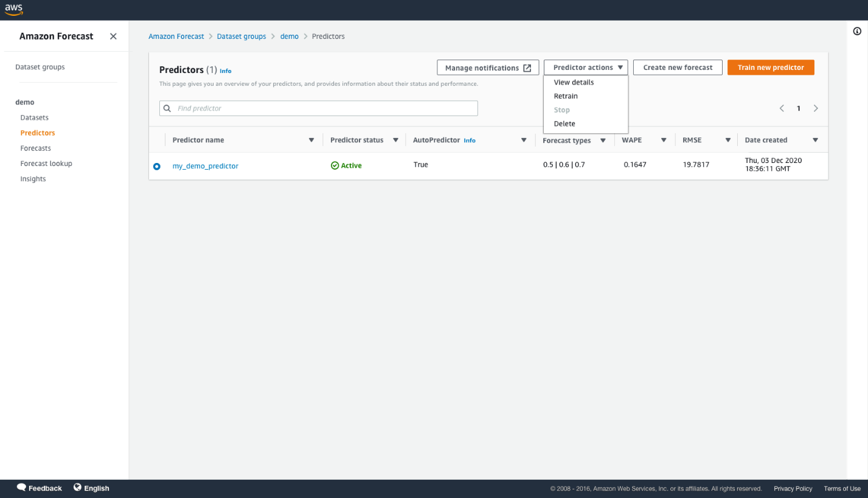Select the my_demo_predictor radio button
This screenshot has width=868, height=498.
pos(157,166)
